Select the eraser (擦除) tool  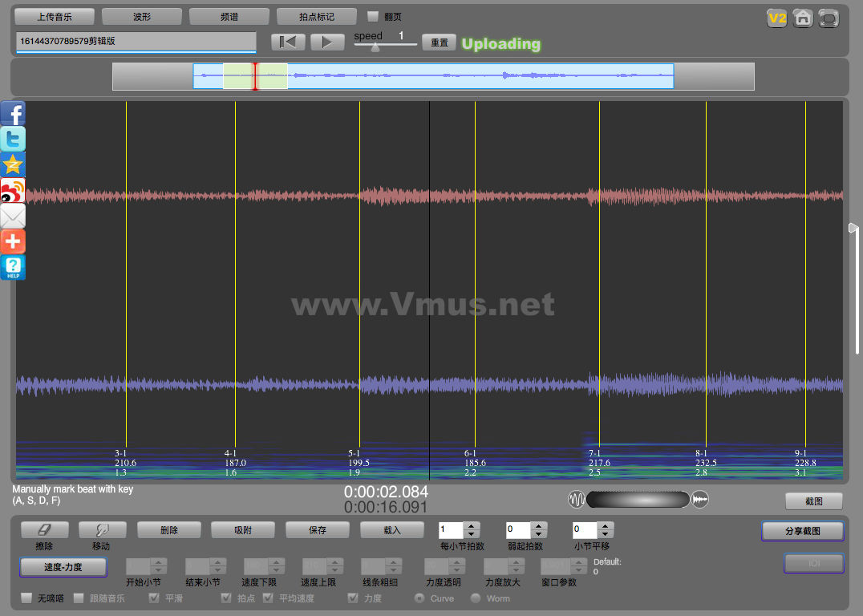pyautogui.click(x=44, y=530)
